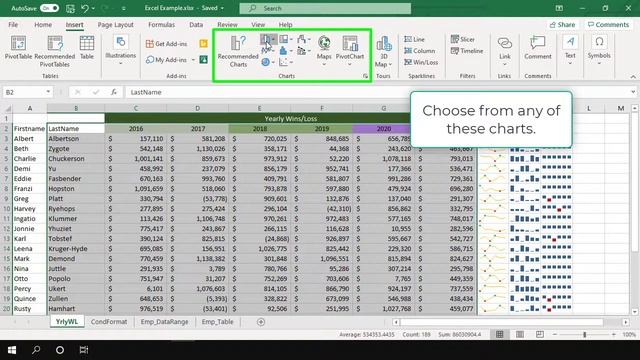Open the File tab
The width and height of the screenshot is (640, 360).
(13, 24)
